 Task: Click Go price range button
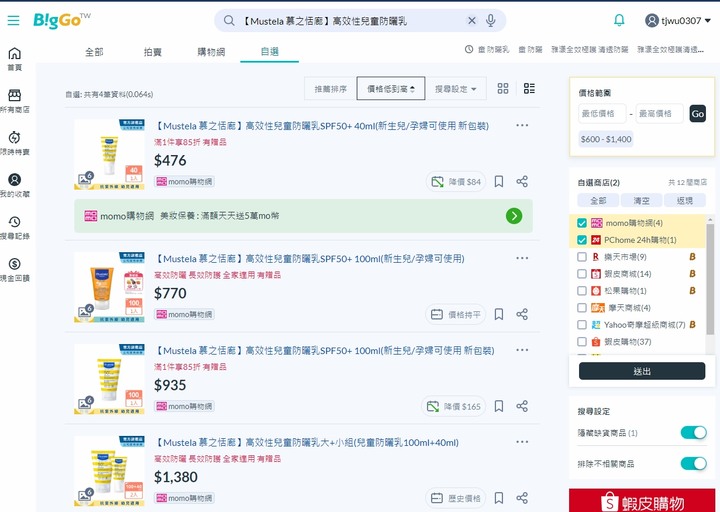point(698,114)
